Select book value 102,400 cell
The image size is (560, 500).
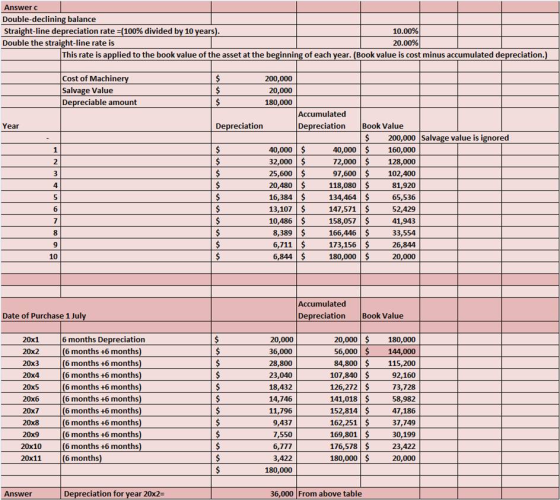tap(390, 173)
